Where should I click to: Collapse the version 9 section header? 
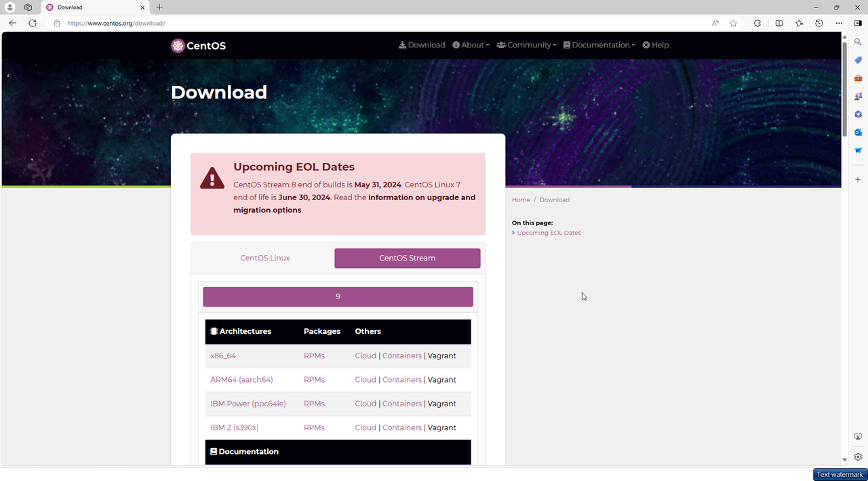click(x=338, y=297)
